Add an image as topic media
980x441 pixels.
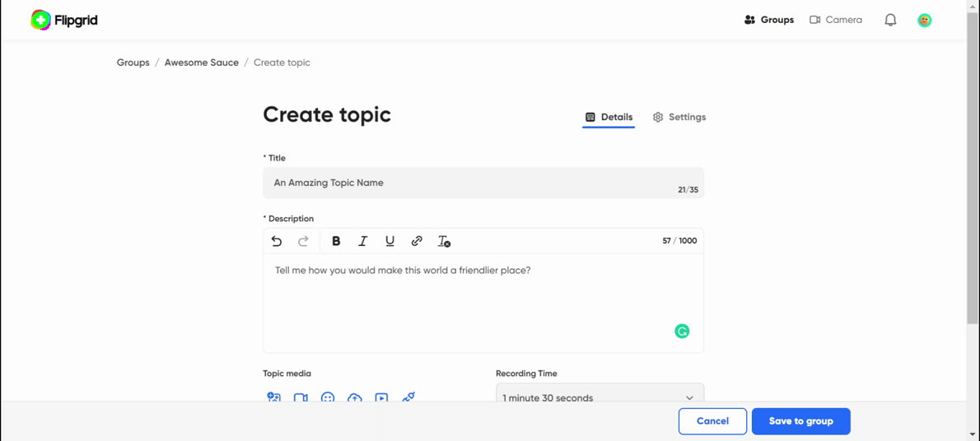pos(273,398)
